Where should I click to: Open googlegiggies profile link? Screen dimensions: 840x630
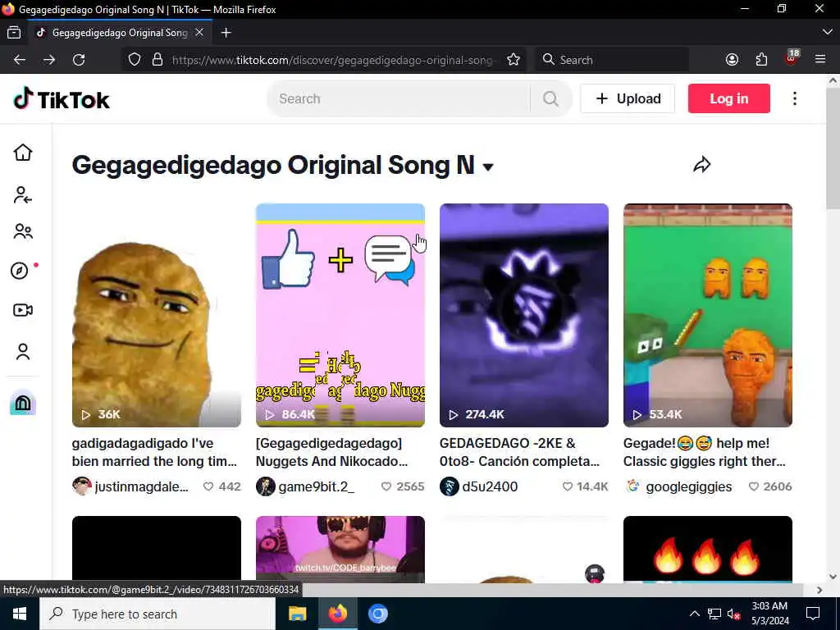point(678,486)
